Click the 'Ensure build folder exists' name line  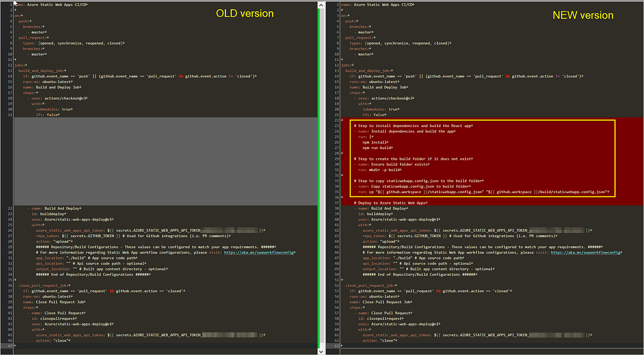pos(394,164)
